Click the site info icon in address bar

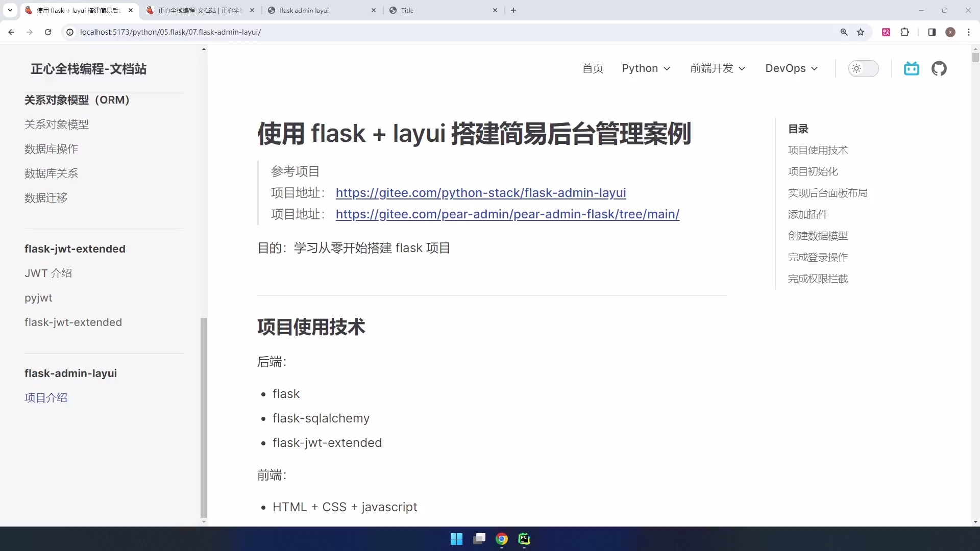click(x=69, y=32)
